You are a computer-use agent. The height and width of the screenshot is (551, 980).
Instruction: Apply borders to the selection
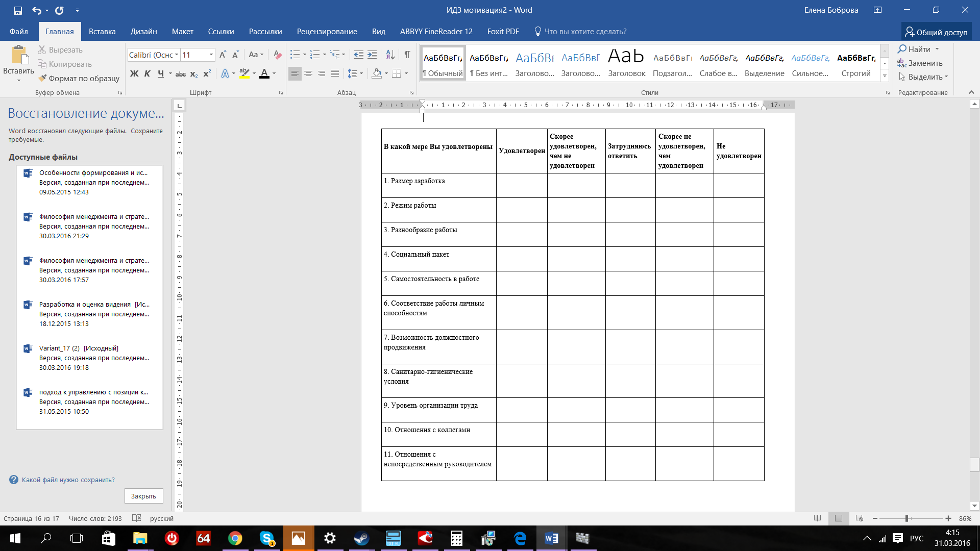(x=397, y=73)
